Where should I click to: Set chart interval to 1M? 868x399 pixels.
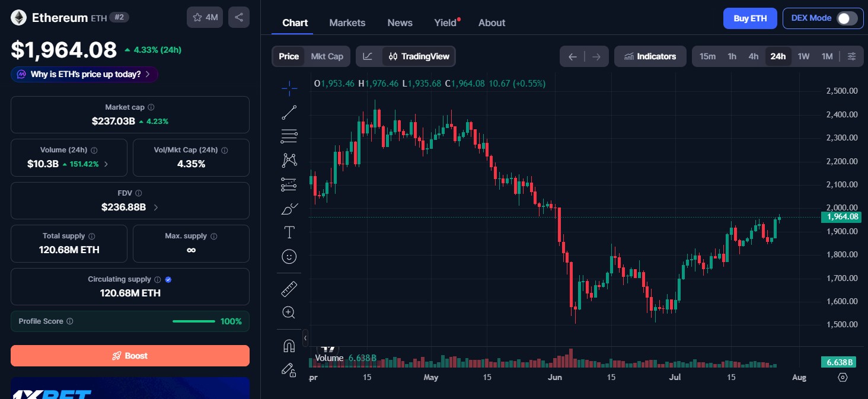(x=827, y=56)
